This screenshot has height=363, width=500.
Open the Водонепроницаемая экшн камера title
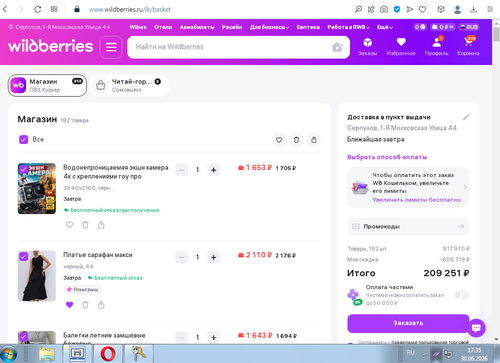point(116,172)
